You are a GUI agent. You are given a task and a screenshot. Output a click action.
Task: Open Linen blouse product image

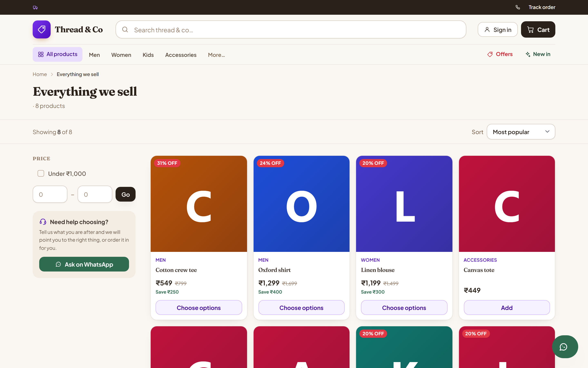[x=404, y=204]
